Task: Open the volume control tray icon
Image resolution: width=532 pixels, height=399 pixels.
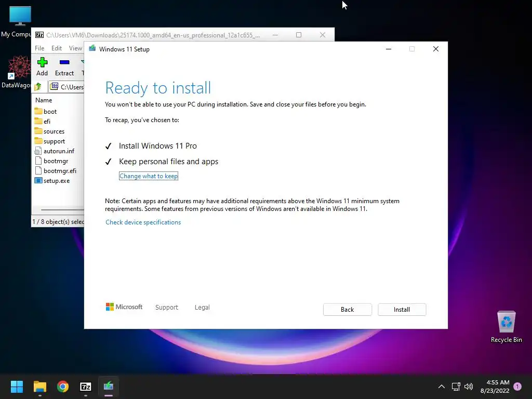Action: tap(469, 387)
